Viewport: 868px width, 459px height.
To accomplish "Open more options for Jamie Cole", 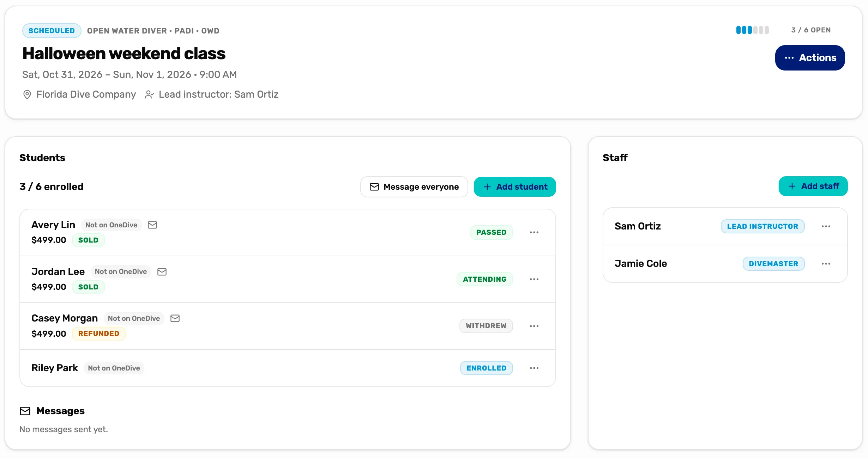I will (826, 264).
